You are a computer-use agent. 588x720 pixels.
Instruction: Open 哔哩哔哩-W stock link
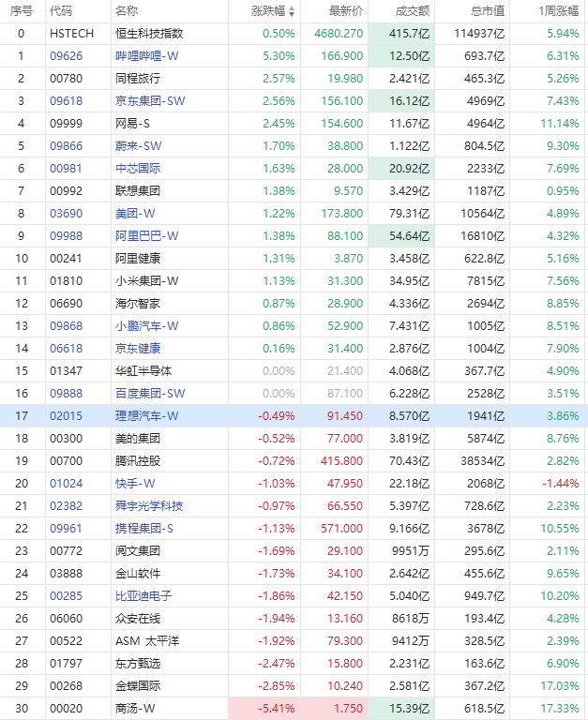point(147,56)
